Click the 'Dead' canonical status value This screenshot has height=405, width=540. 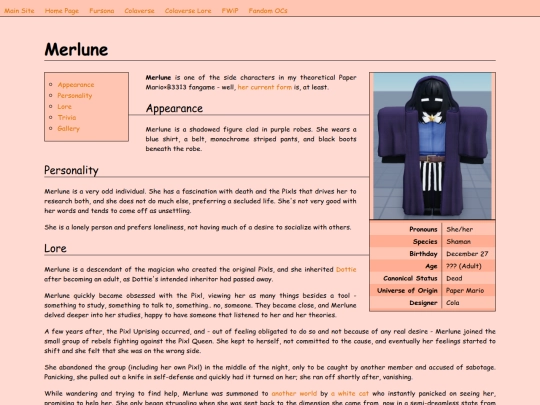click(454, 278)
